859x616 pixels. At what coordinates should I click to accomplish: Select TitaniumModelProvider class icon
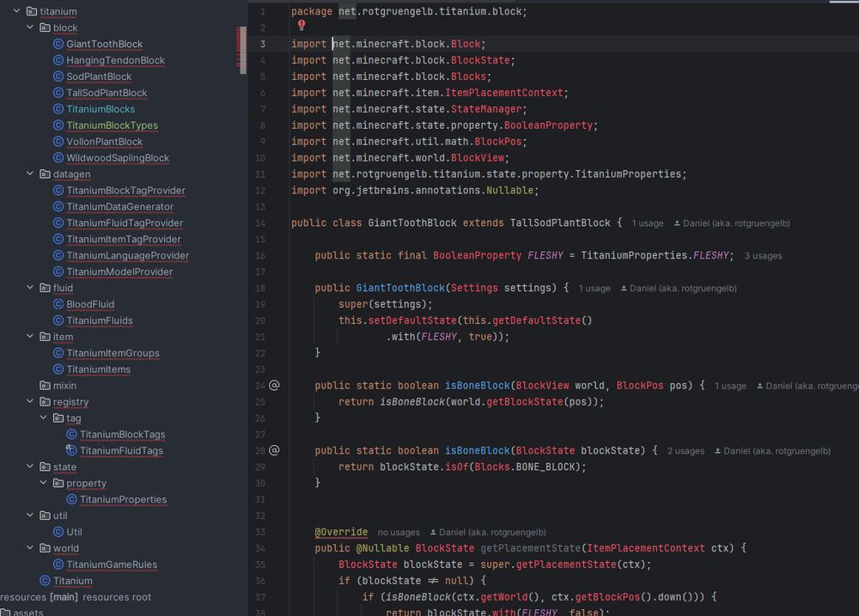(x=58, y=271)
